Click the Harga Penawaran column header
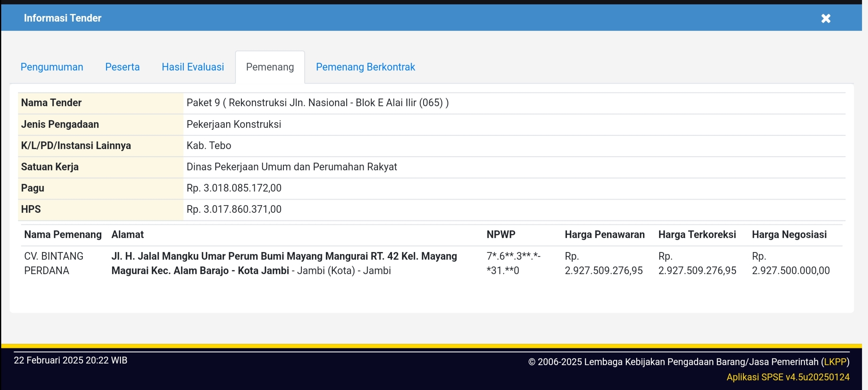868x390 pixels. [604, 234]
